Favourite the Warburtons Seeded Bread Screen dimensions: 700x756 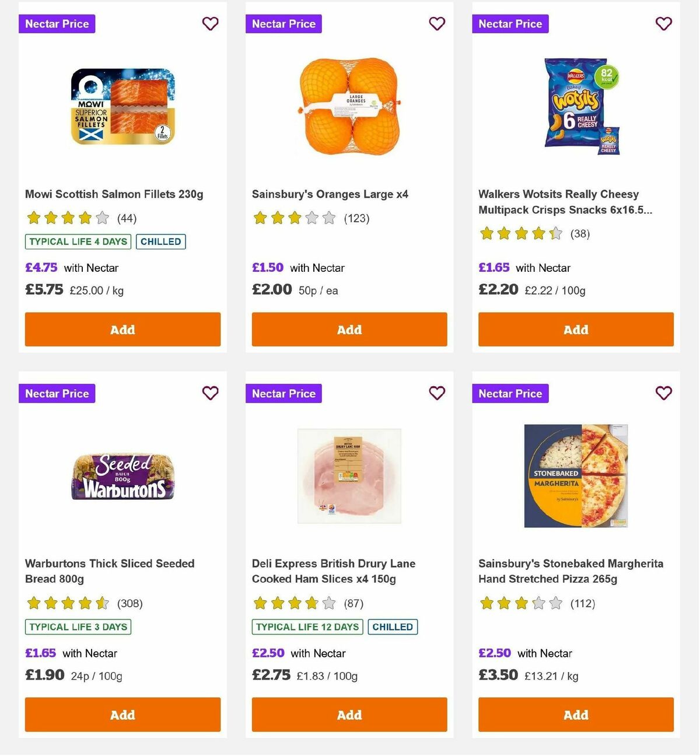point(210,394)
